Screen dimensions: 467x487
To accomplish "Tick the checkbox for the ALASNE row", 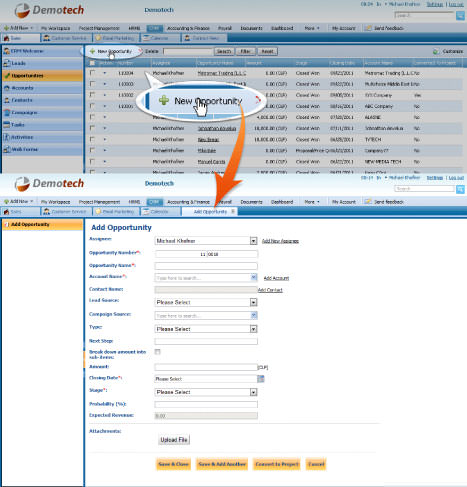I will 92,117.
